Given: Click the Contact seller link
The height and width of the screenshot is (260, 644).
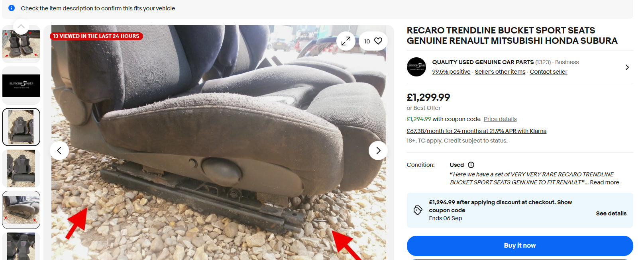Looking at the screenshot, I should [548, 72].
